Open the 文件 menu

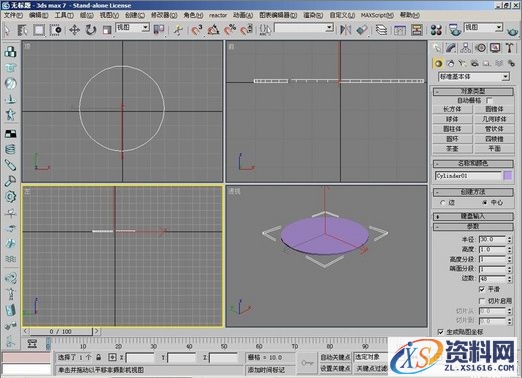point(13,15)
